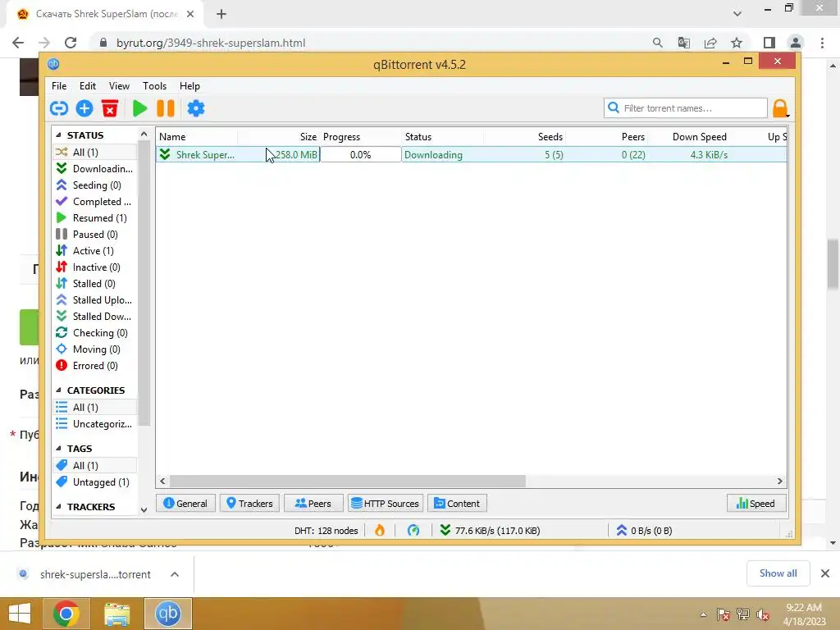
Task: Select the All (1) status filter
Action: pyautogui.click(x=95, y=152)
